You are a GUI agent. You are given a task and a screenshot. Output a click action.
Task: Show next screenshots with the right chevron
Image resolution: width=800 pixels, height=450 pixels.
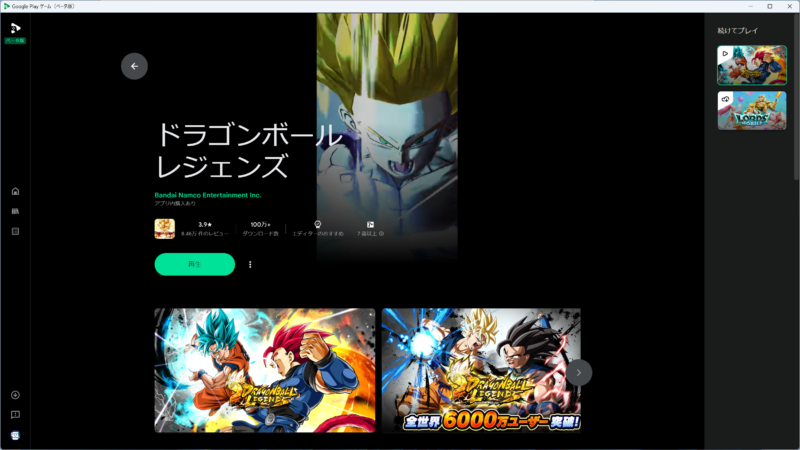[x=579, y=372]
